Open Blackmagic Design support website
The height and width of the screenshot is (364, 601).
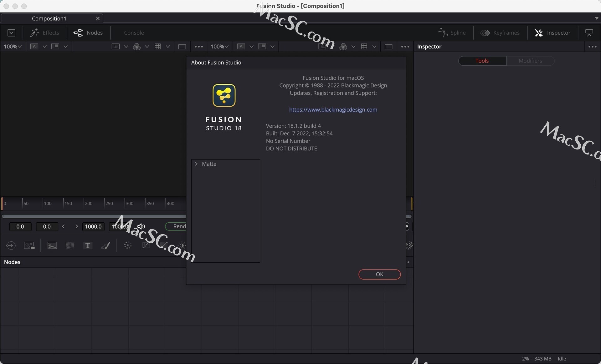coord(333,109)
